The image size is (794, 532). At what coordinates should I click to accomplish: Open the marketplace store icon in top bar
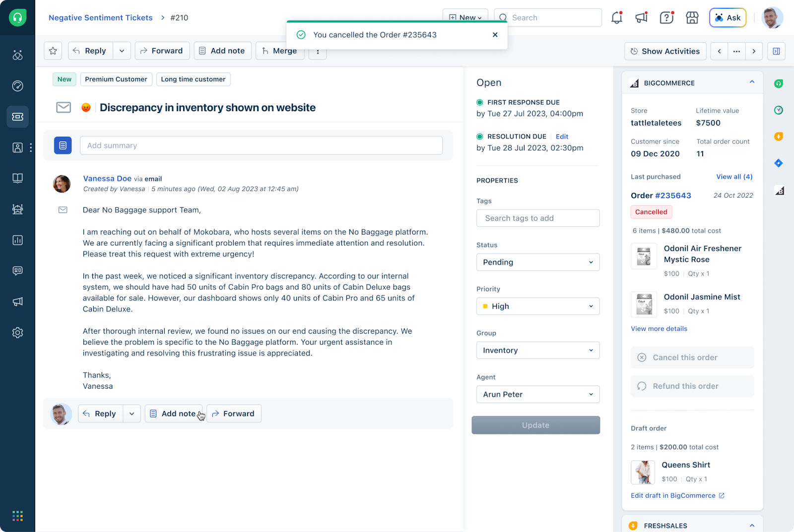pyautogui.click(x=692, y=18)
